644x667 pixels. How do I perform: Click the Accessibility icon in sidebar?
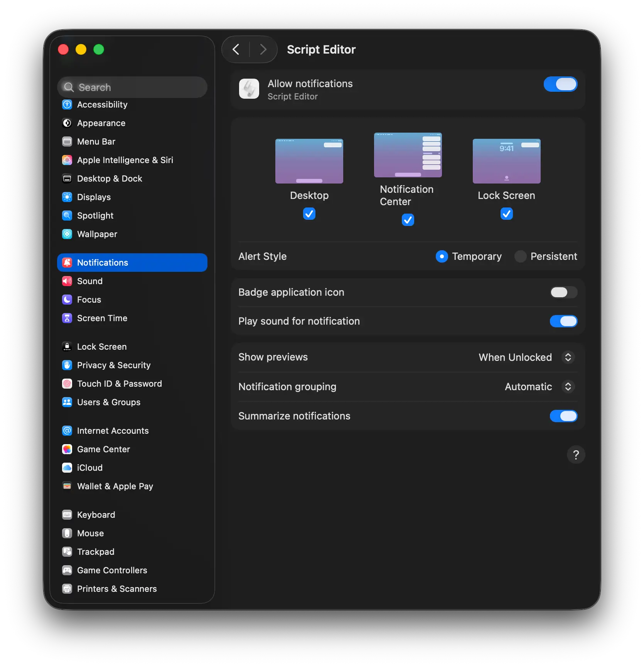point(67,104)
